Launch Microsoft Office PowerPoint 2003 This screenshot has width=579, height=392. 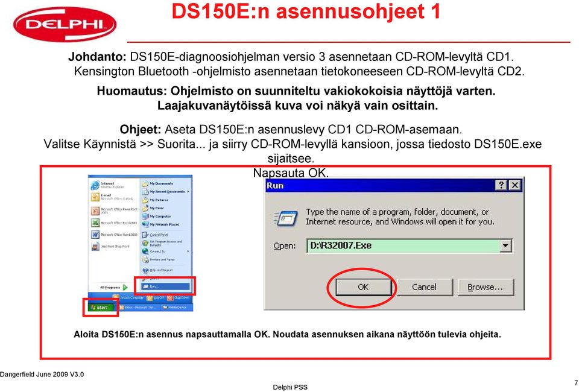(x=114, y=210)
